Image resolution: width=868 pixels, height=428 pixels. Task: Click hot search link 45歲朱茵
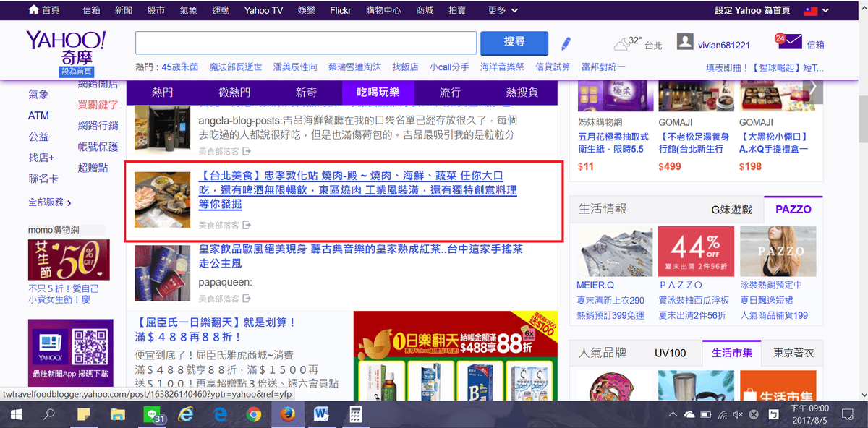tap(179, 67)
